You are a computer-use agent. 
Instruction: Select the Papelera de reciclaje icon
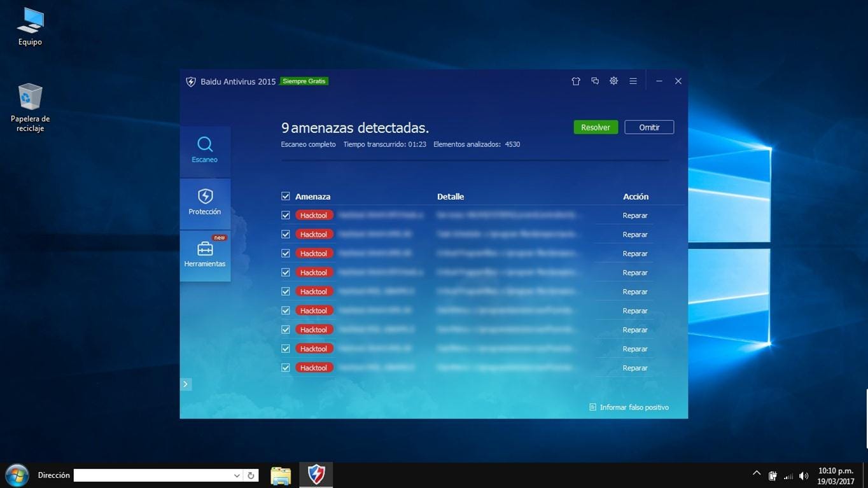[x=30, y=108]
